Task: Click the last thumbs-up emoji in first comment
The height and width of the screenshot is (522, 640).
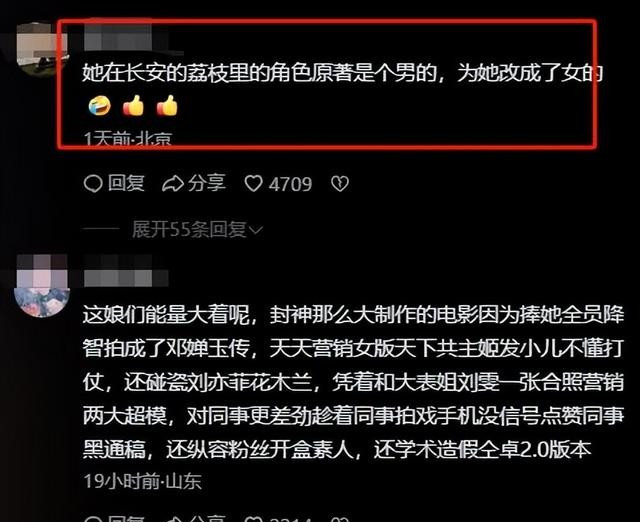Action: [167, 106]
